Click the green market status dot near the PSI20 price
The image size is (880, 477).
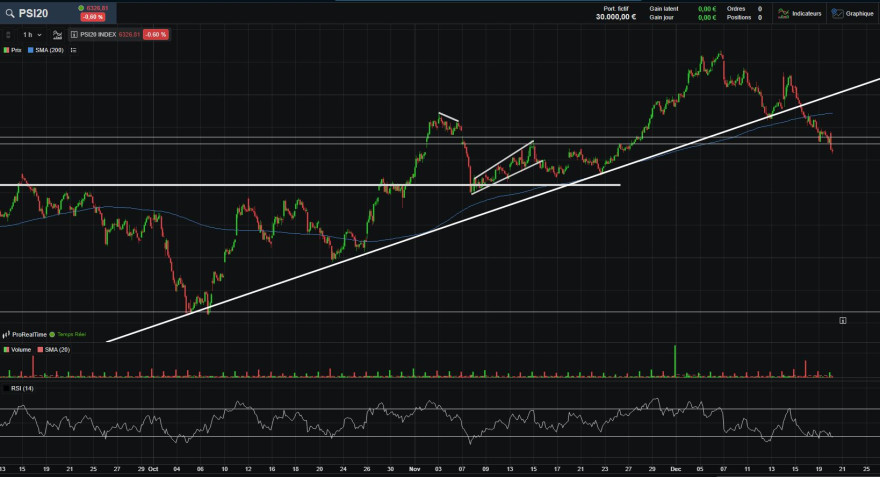coord(81,8)
